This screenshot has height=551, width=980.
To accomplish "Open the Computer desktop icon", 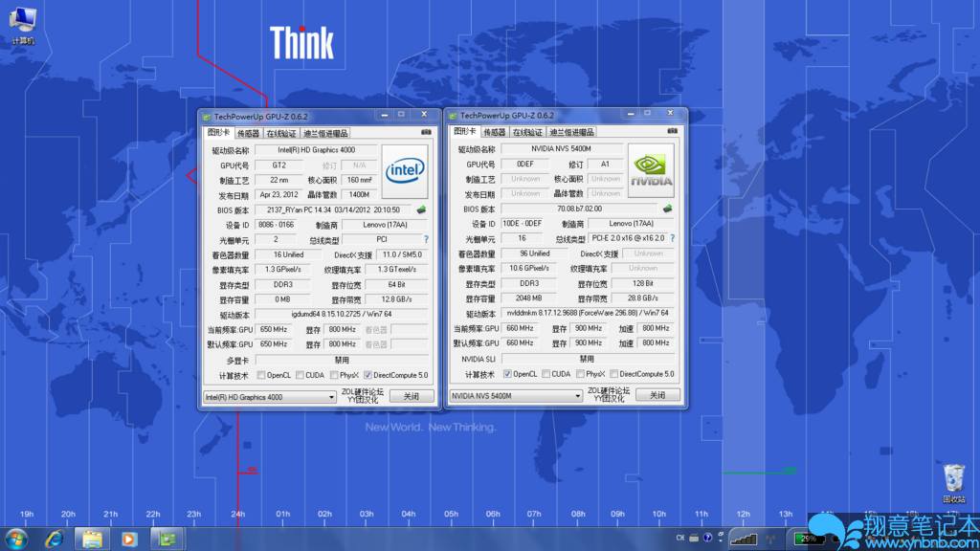I will tap(23, 25).
